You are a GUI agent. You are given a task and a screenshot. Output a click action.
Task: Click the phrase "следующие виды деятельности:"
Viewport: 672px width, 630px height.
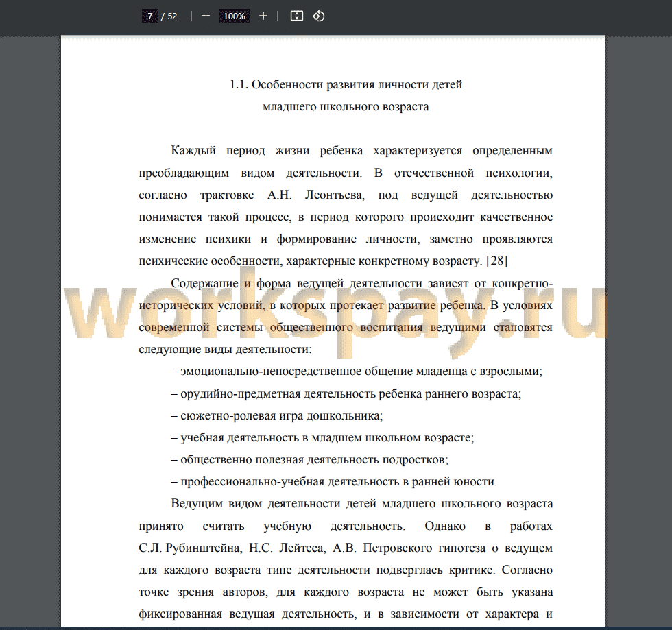[225, 350]
